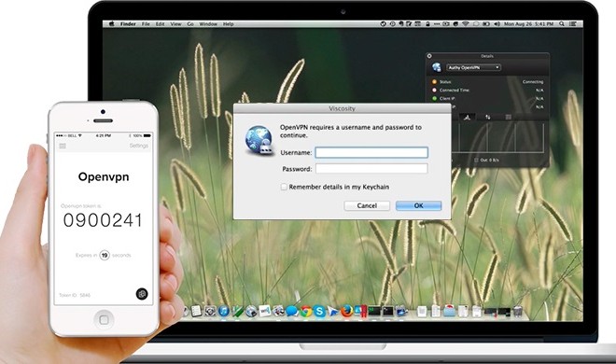Open Spotlight search magnifier in the menu bar

[562, 24]
